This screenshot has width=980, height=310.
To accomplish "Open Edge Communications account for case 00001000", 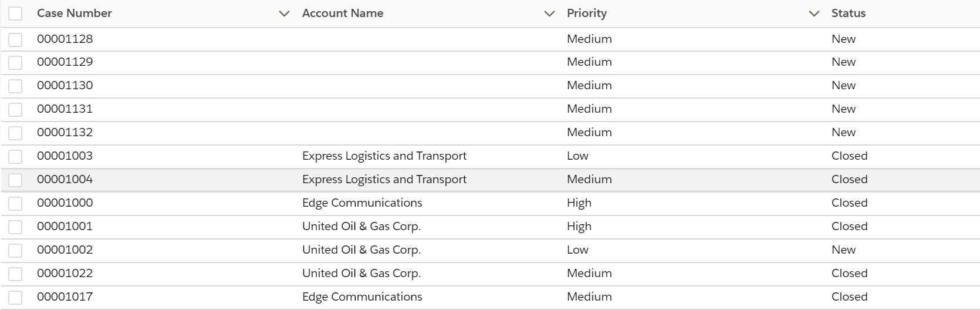I will [x=362, y=203].
